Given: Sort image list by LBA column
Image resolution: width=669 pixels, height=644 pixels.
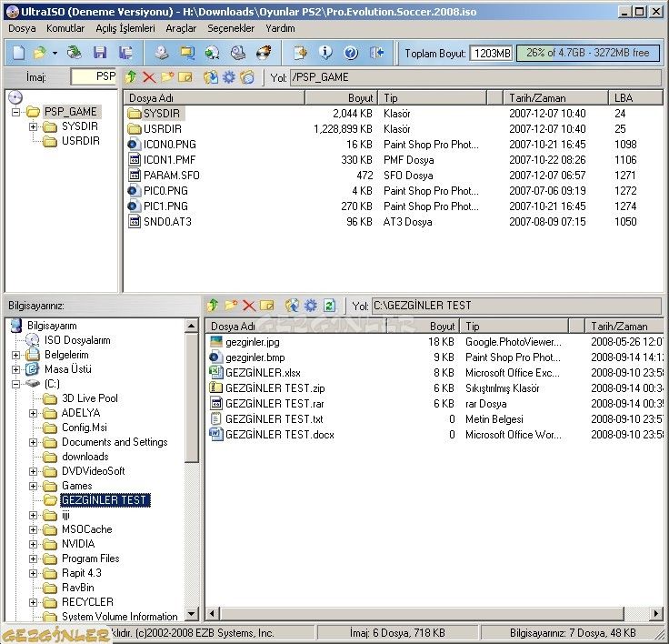Looking at the screenshot, I should pos(635,98).
